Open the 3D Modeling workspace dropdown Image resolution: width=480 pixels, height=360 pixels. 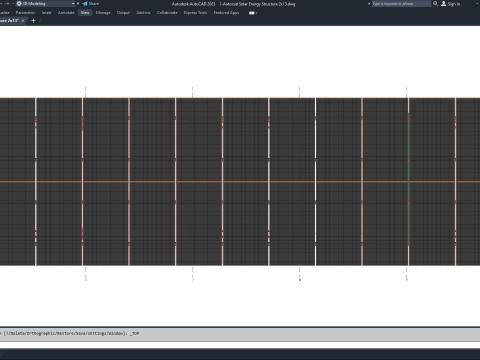click(46, 4)
